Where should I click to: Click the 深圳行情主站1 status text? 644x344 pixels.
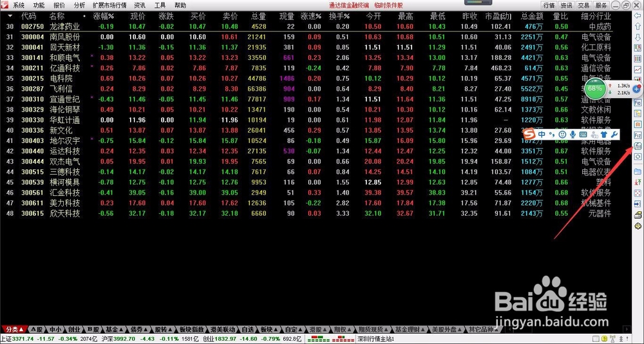[x=376, y=339]
